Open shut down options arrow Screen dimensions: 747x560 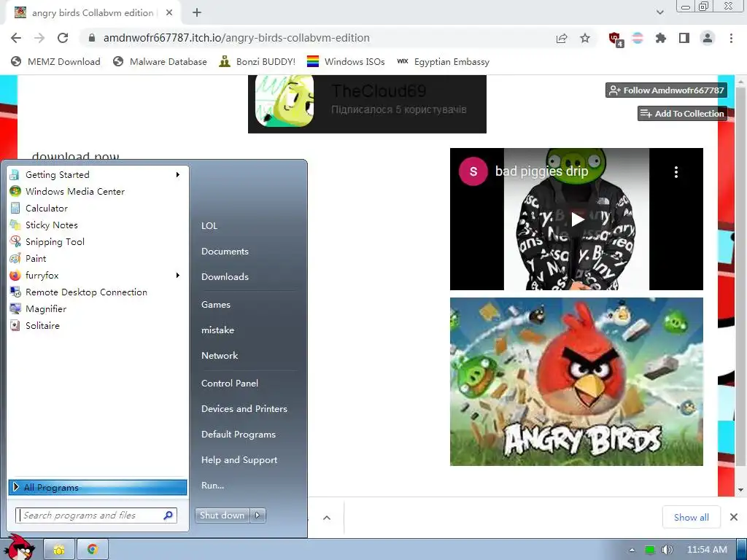258,516
